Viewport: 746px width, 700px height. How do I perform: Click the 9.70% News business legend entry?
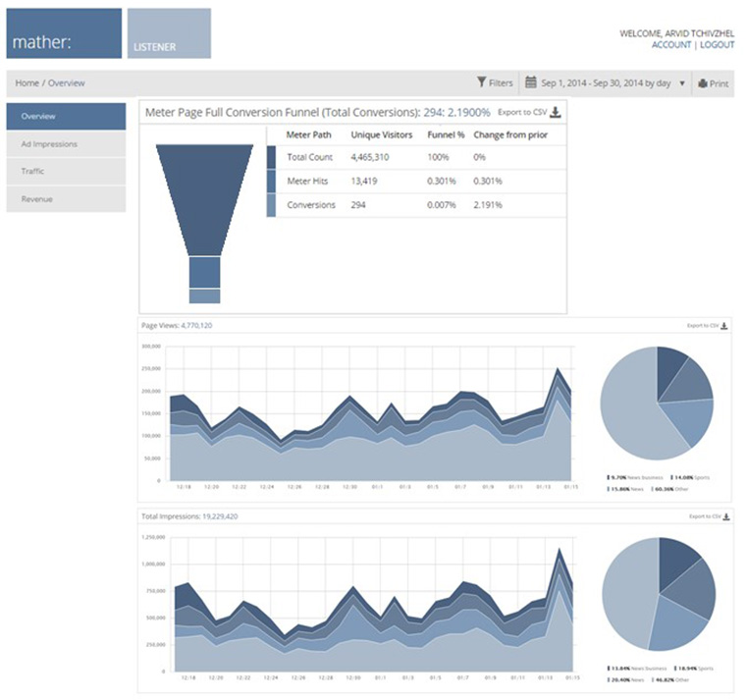point(635,477)
